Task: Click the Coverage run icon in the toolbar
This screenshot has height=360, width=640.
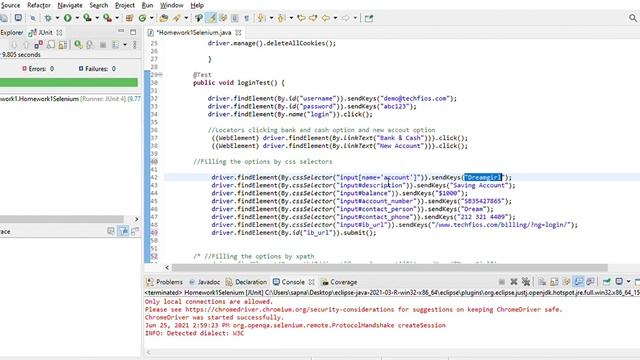Action: (x=87, y=18)
